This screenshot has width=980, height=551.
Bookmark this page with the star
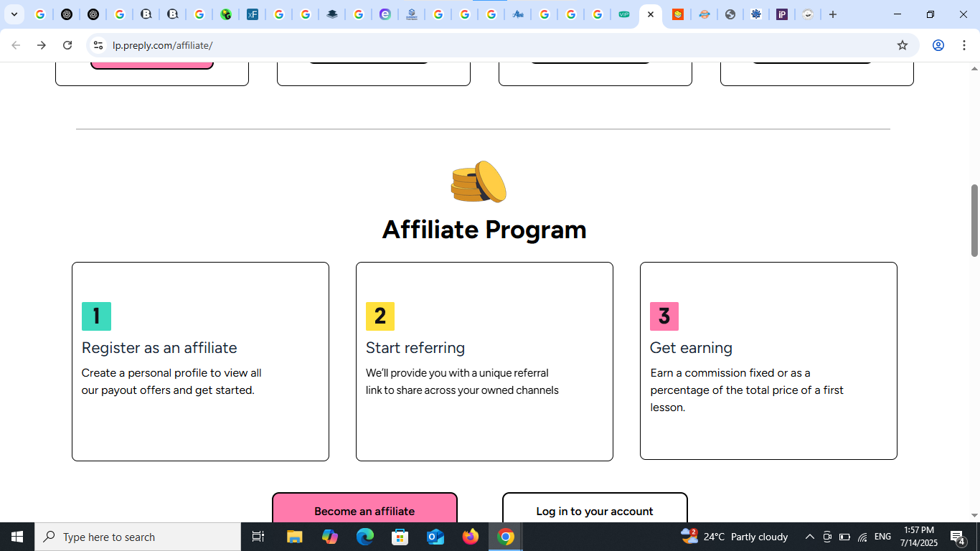[903, 45]
